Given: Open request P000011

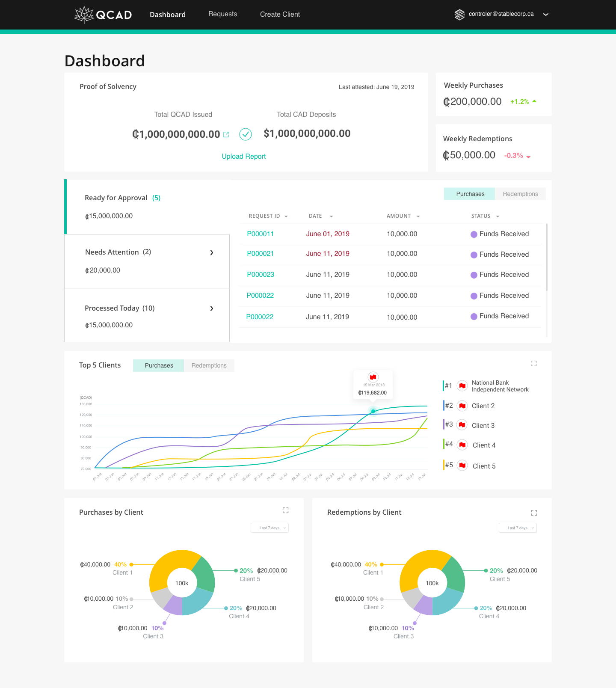Looking at the screenshot, I should pos(260,234).
